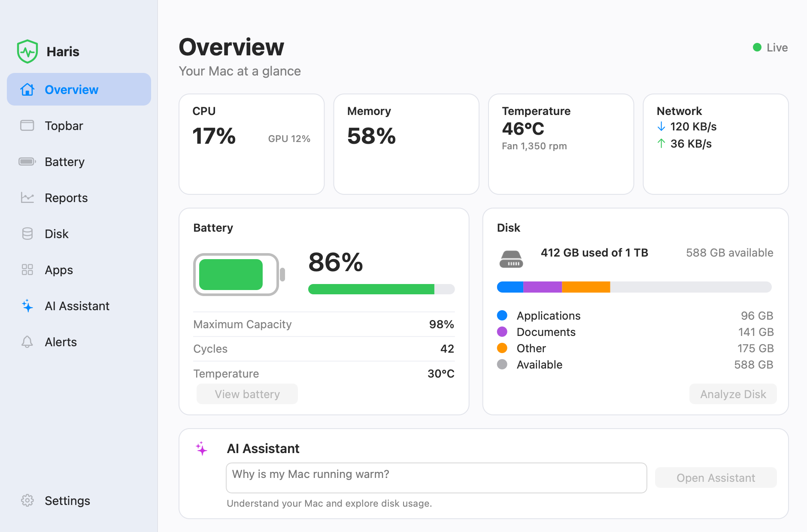Click the download arrow in Network card
The height and width of the screenshot is (532, 807).
pos(661,126)
